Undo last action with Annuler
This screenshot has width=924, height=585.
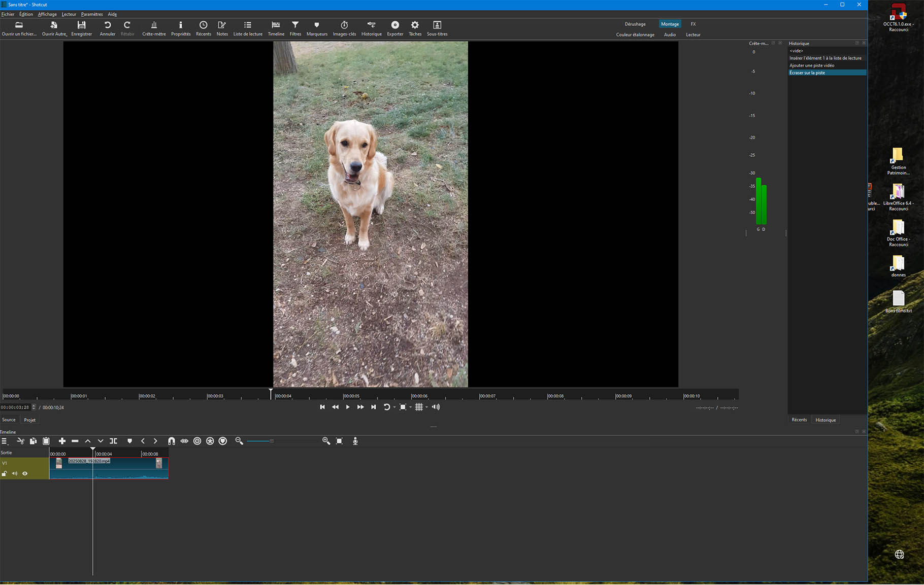click(x=107, y=28)
